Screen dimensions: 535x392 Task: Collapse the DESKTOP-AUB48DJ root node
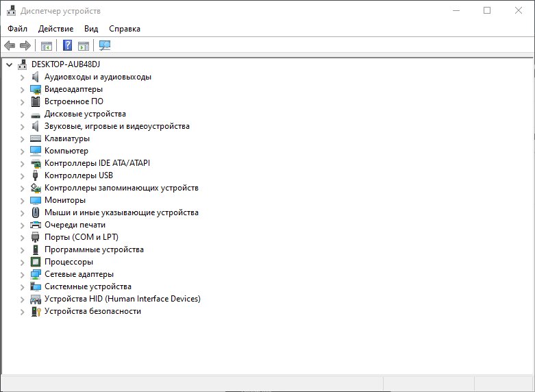point(9,64)
